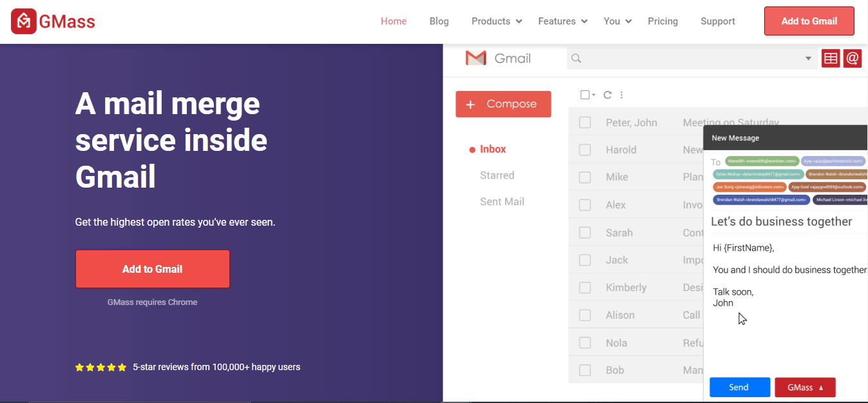Screen dimensions: 868x403
Task: Click the Gmail envelope logo
Action: 476,58
